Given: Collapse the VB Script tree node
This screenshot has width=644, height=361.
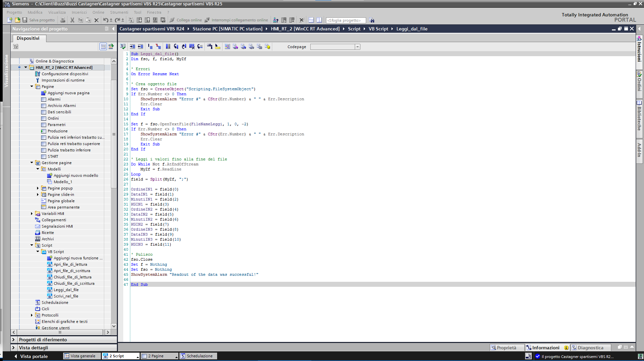Looking at the screenshot, I should (38, 252).
